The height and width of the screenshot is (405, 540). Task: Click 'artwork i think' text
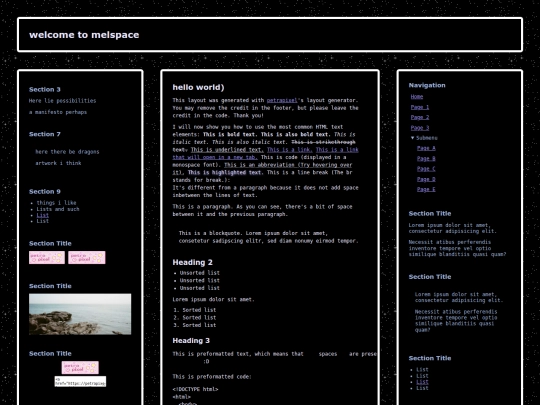[x=58, y=163]
